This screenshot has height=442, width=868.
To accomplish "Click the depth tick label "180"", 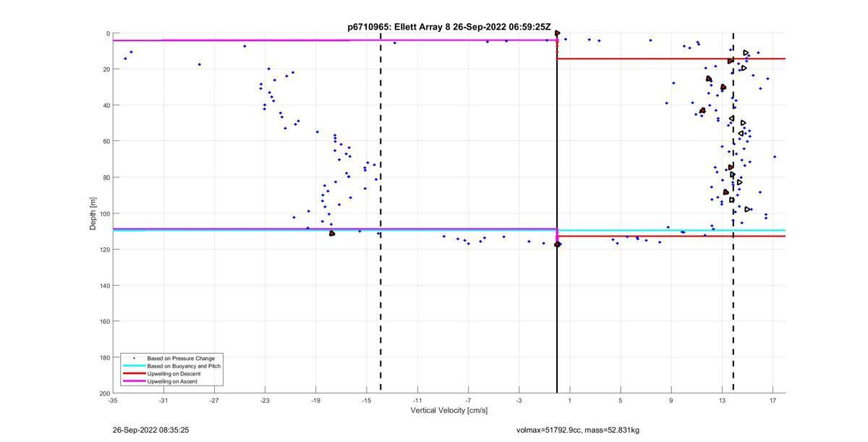I will [x=105, y=357].
